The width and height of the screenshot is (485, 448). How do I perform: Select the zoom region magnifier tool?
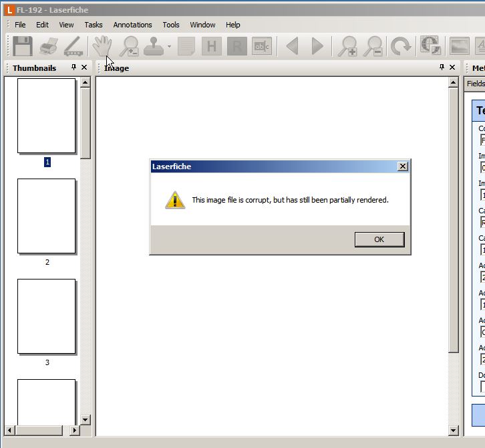(x=129, y=46)
